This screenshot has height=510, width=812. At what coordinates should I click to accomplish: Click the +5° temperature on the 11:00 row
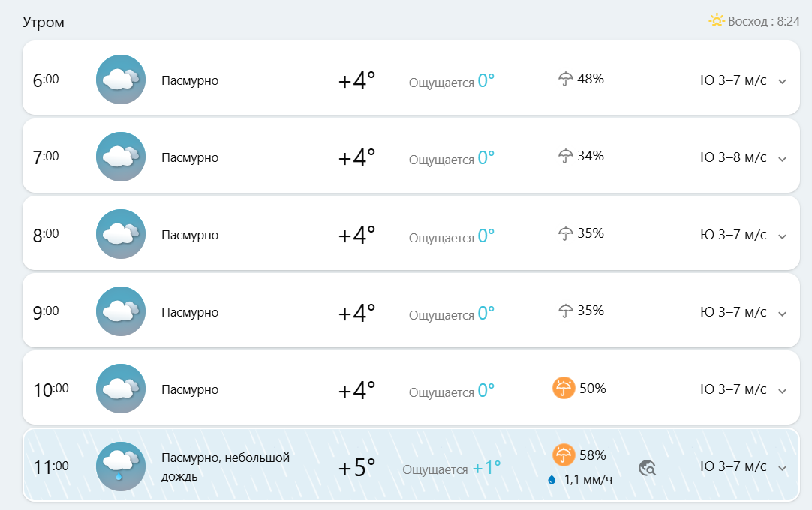358,466
